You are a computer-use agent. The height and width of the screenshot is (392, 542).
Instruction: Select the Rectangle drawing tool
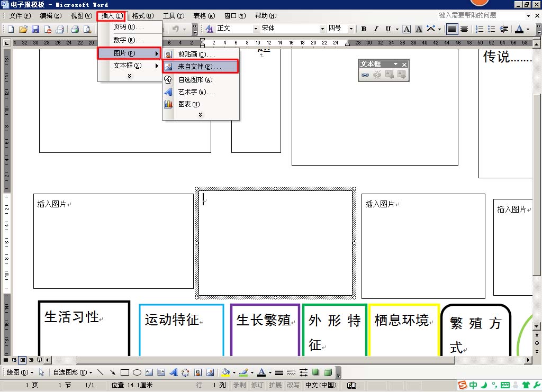coord(125,372)
